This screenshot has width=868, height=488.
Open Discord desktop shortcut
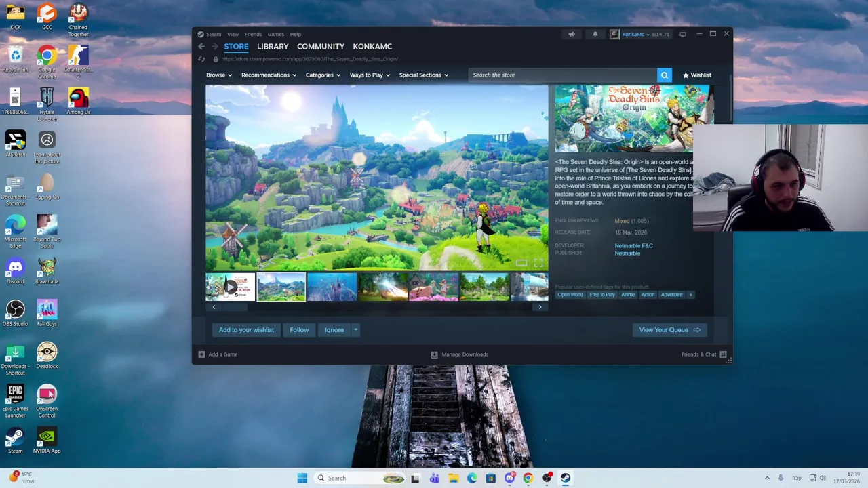point(15,270)
